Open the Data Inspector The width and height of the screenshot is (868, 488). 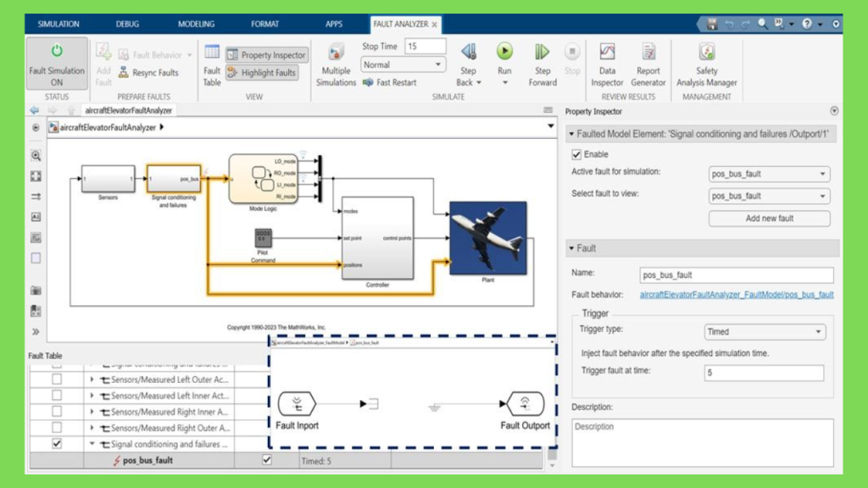[x=607, y=65]
